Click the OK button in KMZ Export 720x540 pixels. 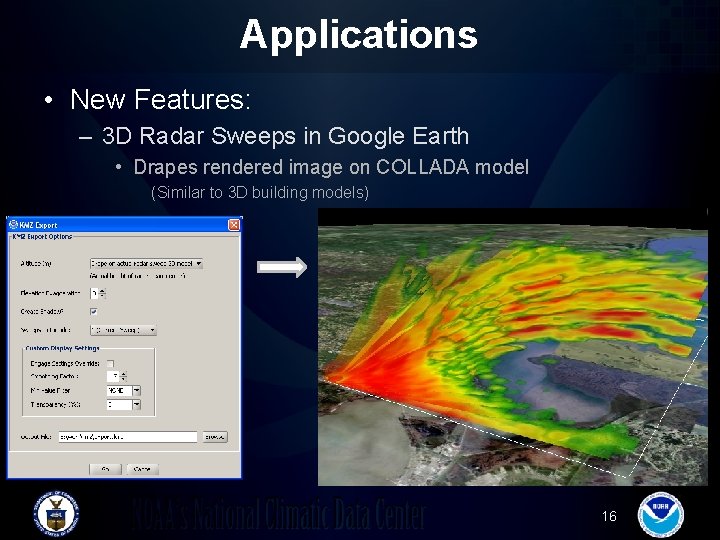click(x=105, y=469)
